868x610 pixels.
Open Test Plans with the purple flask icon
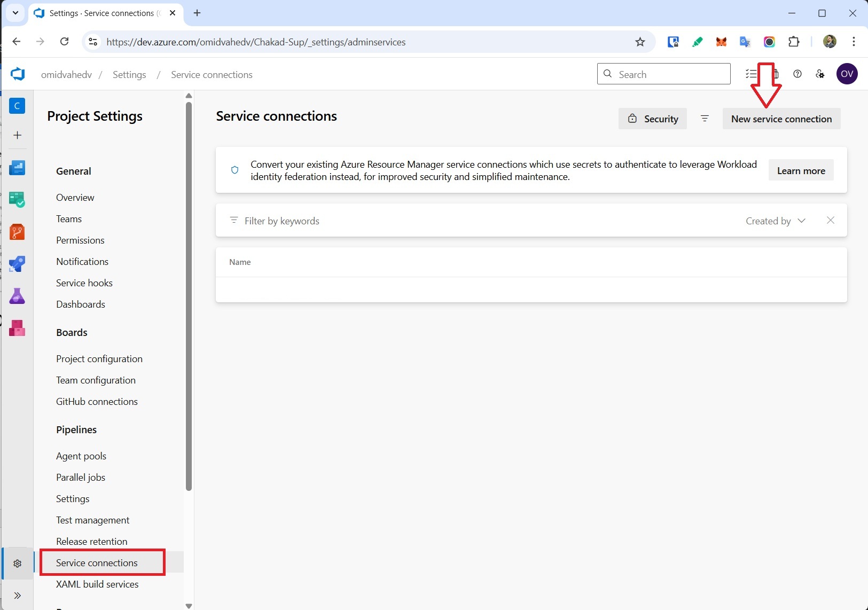[x=18, y=296]
